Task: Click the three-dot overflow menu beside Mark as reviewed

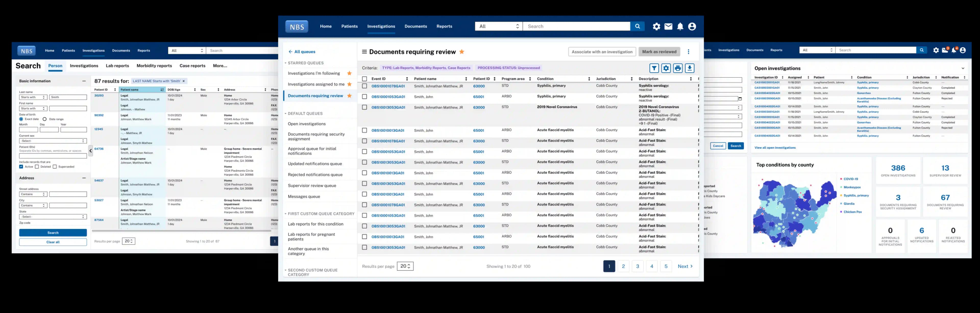Action: point(689,51)
